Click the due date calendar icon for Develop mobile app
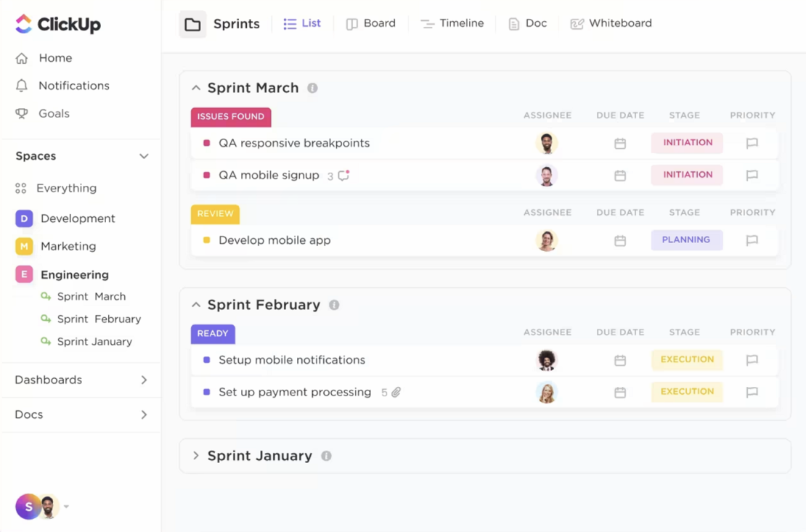Image resolution: width=806 pixels, height=532 pixels. coord(620,240)
